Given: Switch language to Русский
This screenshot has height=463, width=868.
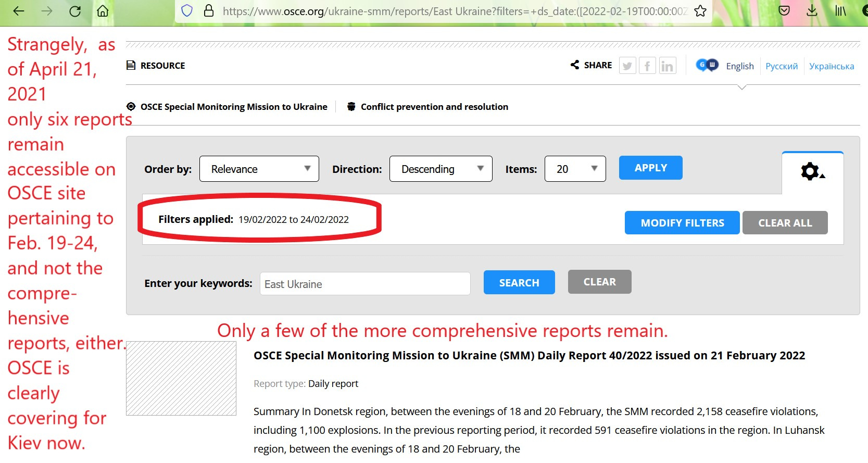Looking at the screenshot, I should (x=782, y=66).
